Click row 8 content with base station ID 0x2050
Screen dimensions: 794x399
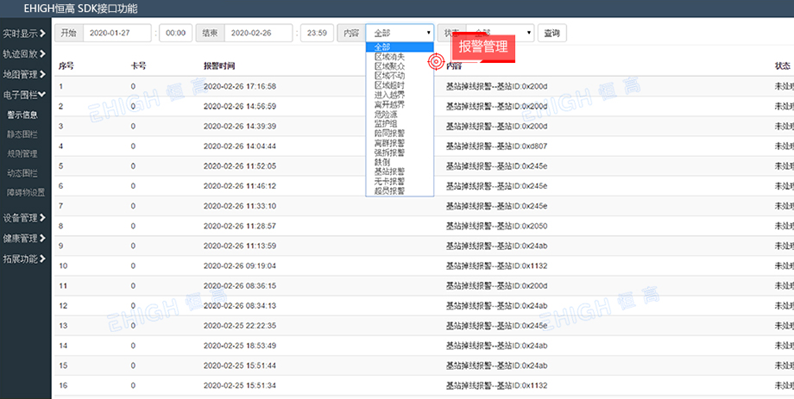[497, 226]
